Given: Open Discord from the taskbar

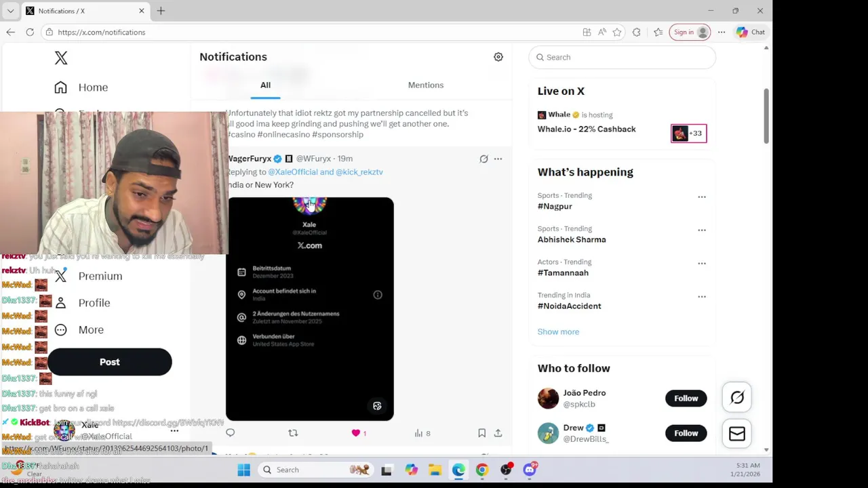Looking at the screenshot, I should point(530,469).
